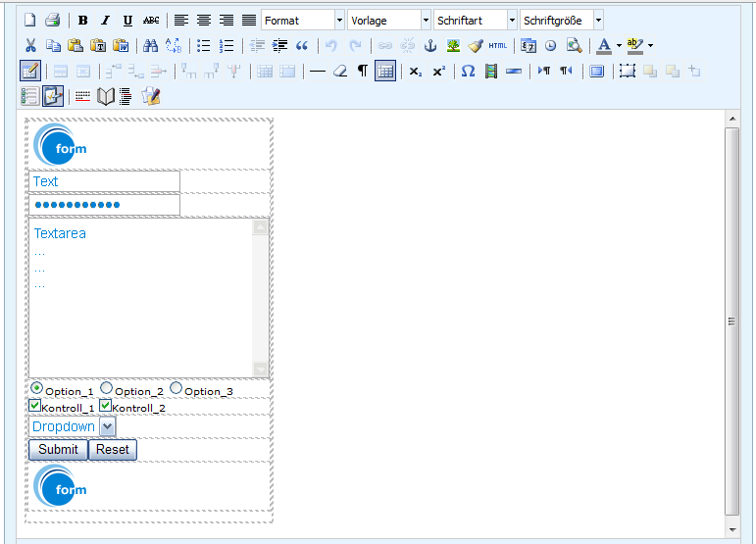Open find binoculars tool
Image resolution: width=756 pixels, height=544 pixels.
(150, 45)
